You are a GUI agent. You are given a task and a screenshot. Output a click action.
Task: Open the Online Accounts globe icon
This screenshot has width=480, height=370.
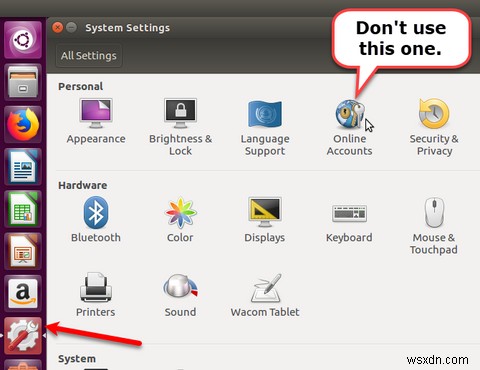350,114
